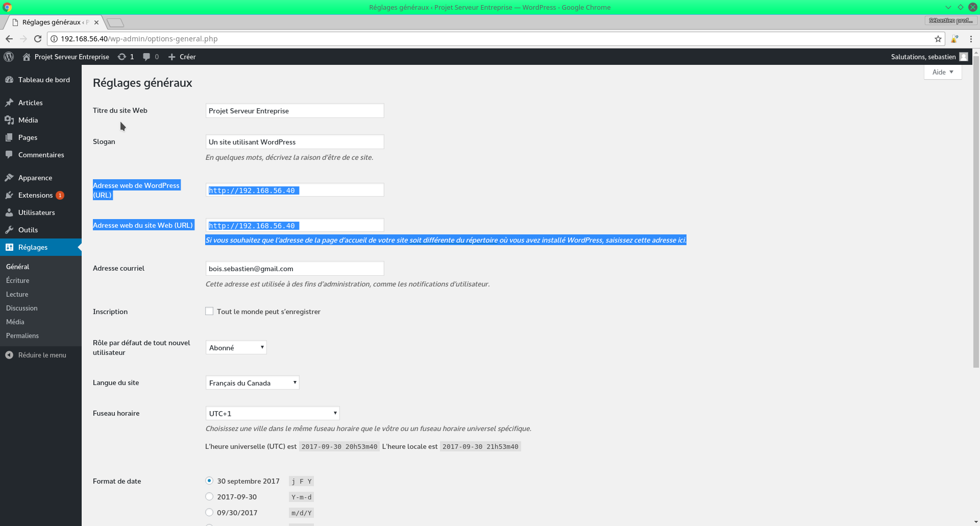Click the Adresse web du site Web field
Image resolution: width=980 pixels, height=526 pixels.
tap(295, 225)
